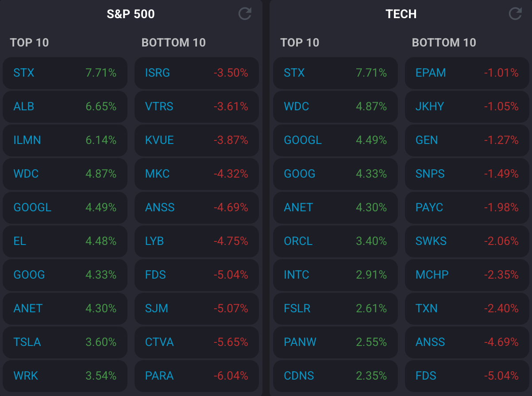Click the TXN stock row

(427, 308)
